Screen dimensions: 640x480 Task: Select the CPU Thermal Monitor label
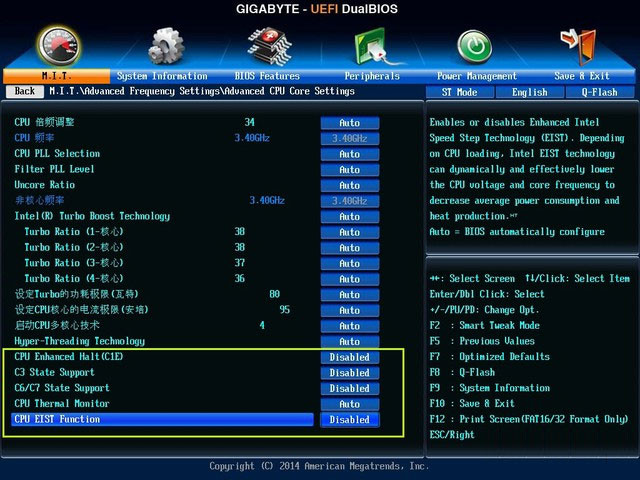pyautogui.click(x=62, y=404)
